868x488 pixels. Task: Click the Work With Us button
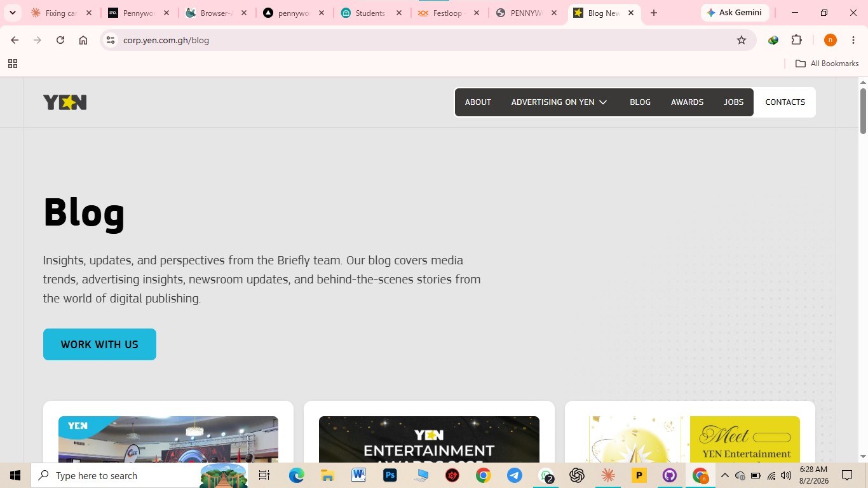(x=100, y=344)
